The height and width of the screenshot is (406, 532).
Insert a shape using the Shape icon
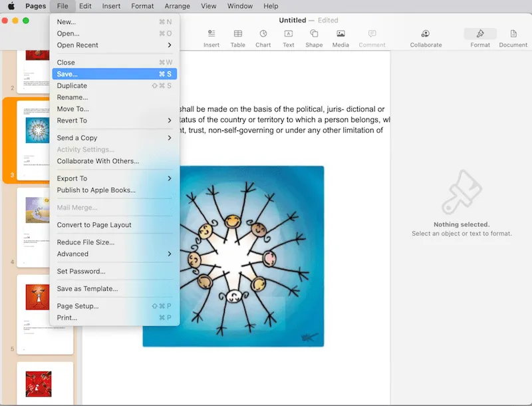313,37
